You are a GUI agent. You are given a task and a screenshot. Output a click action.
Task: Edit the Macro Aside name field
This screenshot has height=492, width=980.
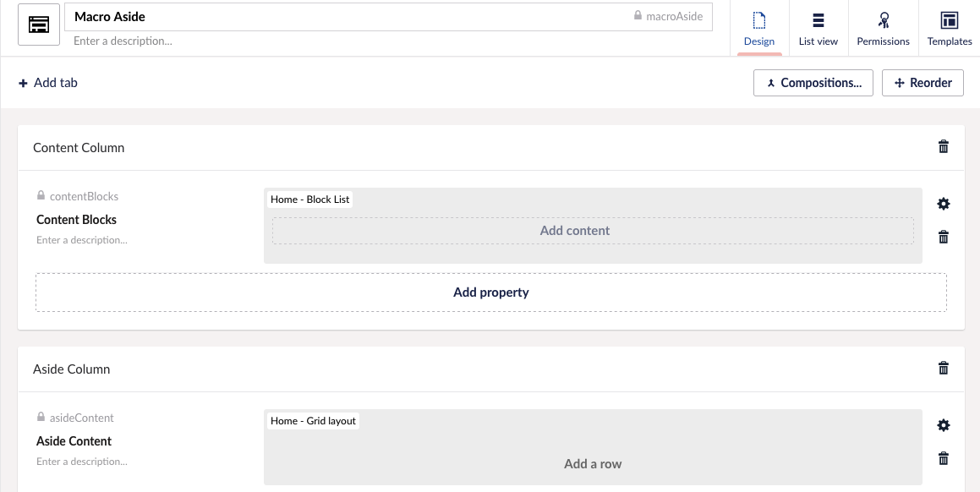pyautogui.click(x=338, y=17)
